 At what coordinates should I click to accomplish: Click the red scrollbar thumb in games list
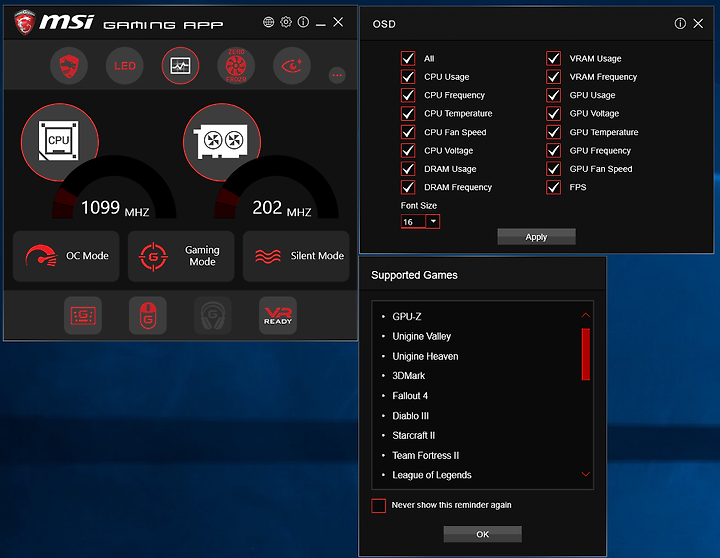[x=585, y=354]
